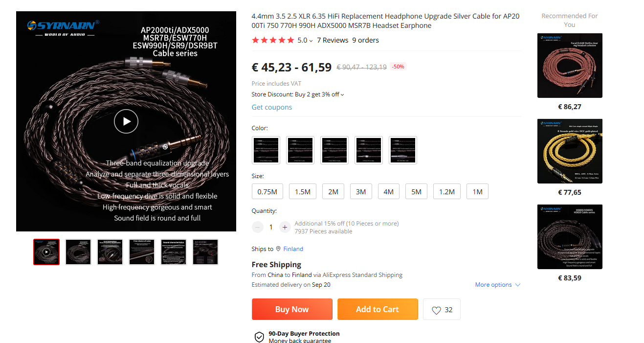Viewport: 644px width, 343px height.
Task: Open the 7 Reviews link
Action: [333, 40]
